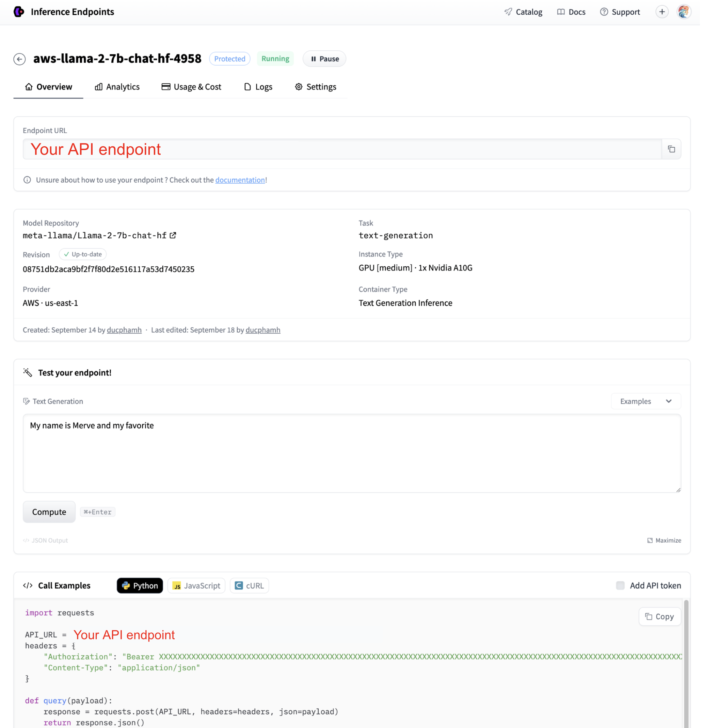Create a new endpoint via the plus icon
The height and width of the screenshot is (728, 702).
click(x=662, y=12)
